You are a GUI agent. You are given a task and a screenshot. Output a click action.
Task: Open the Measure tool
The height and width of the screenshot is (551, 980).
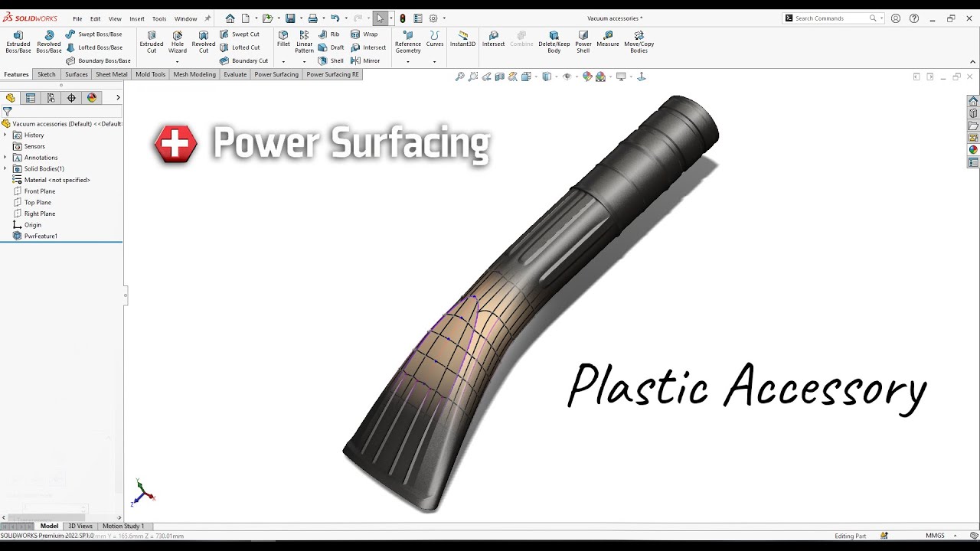608,39
